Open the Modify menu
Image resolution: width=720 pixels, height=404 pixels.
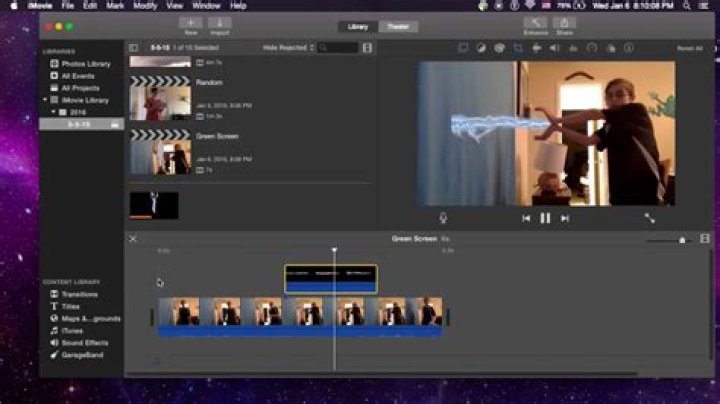(145, 6)
